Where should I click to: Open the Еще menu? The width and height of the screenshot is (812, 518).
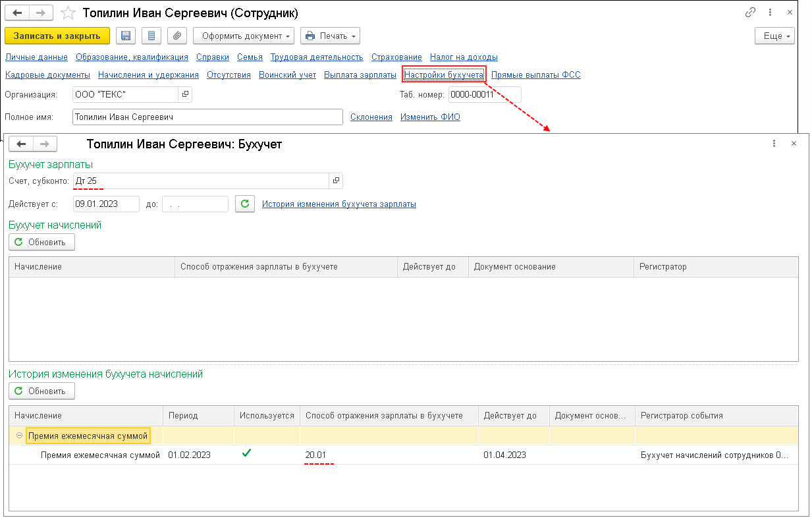[774, 36]
